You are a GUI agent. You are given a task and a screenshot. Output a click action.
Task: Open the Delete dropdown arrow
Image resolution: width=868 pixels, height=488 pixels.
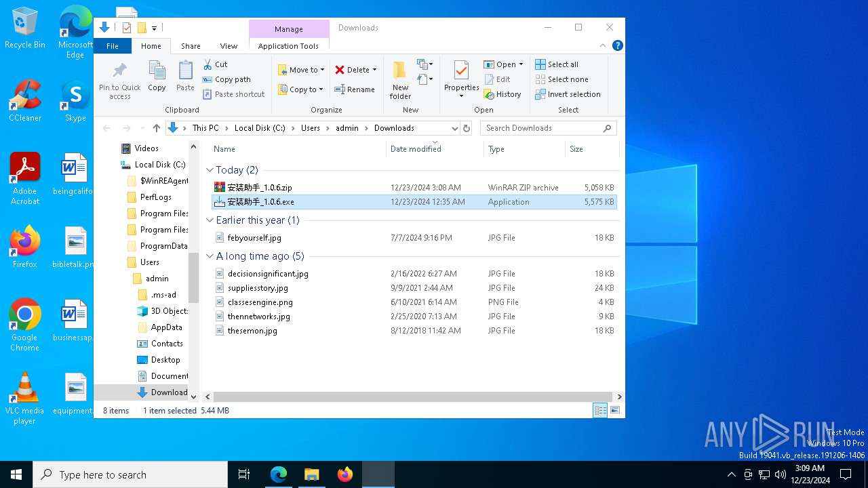[x=374, y=70]
